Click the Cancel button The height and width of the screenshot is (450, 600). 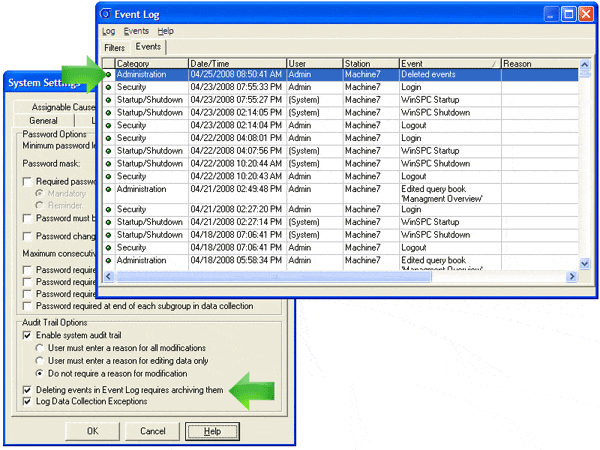[152, 431]
